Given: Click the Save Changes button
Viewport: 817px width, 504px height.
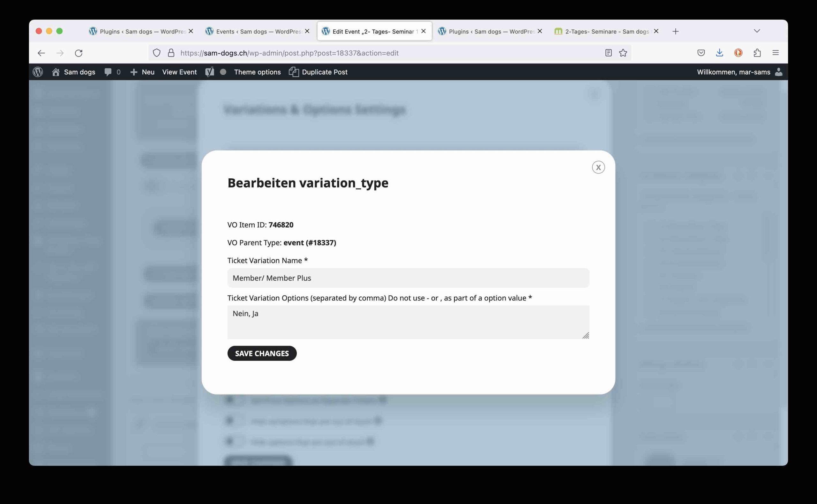Looking at the screenshot, I should click(x=262, y=353).
